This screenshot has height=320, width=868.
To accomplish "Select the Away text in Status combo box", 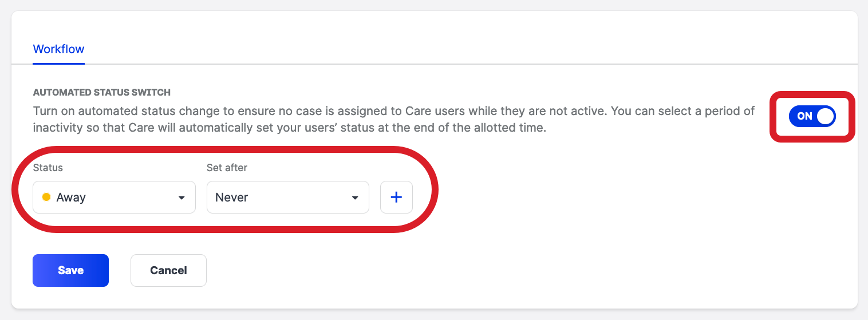I will tap(71, 197).
